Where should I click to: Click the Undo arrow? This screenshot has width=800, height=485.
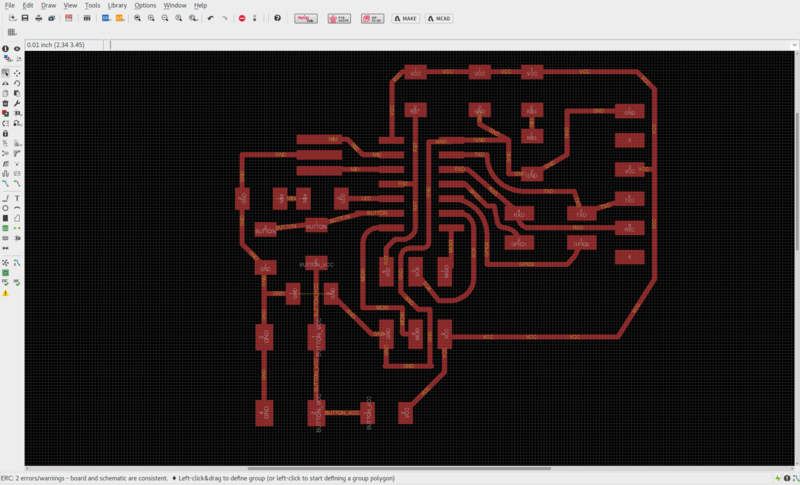pos(210,18)
